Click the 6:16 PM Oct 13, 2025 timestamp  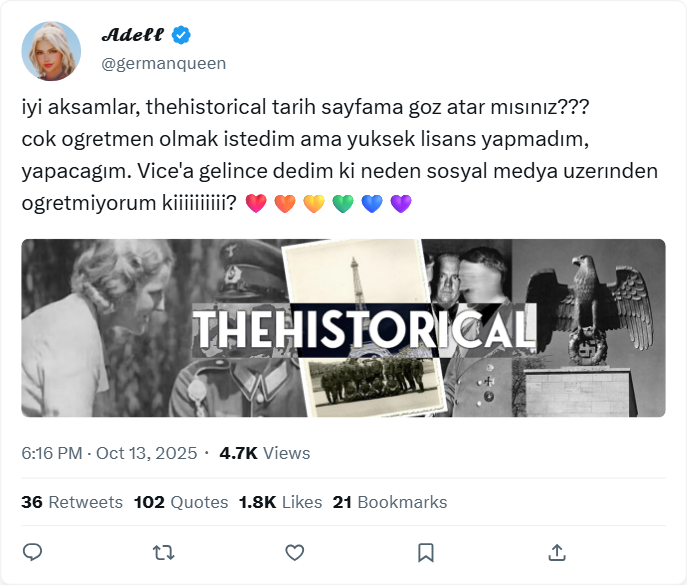tap(109, 453)
